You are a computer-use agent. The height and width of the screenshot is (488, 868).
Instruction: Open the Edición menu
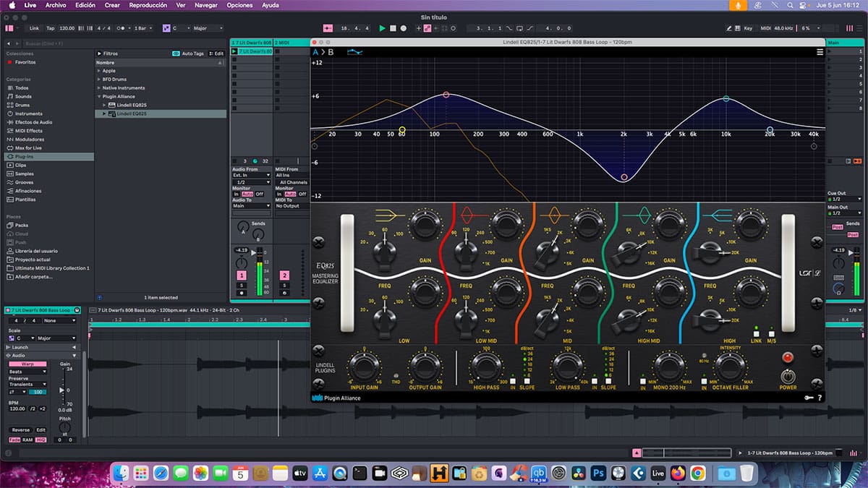pyautogui.click(x=85, y=5)
